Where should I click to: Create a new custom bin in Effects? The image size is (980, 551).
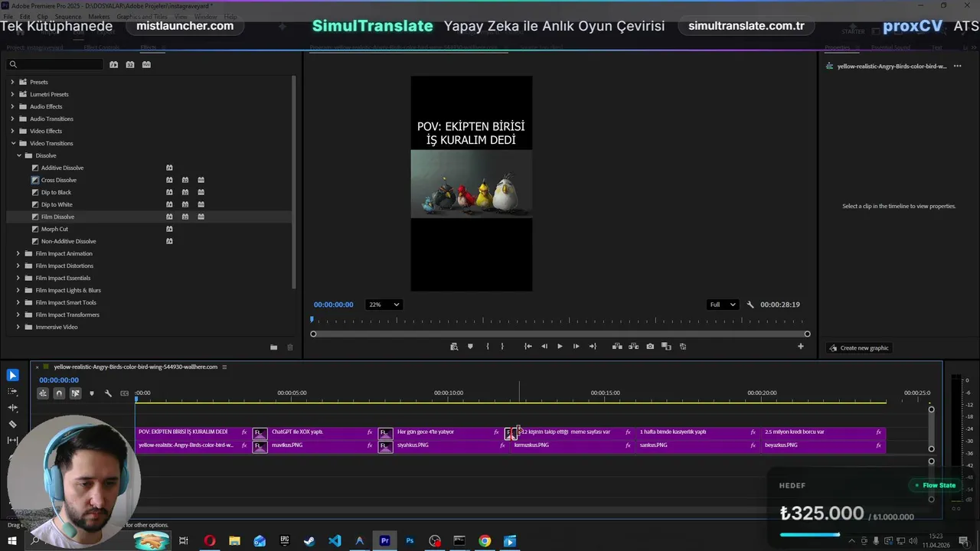point(273,347)
